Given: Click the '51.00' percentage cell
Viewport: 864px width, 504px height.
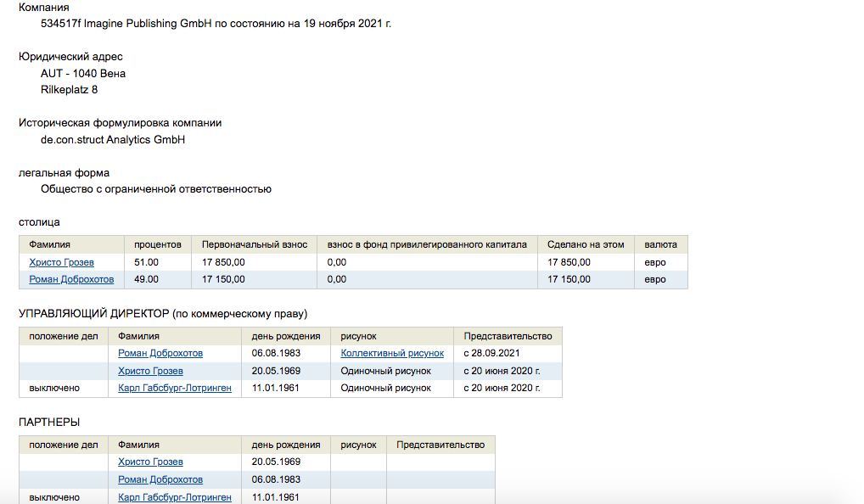Looking at the screenshot, I should (146, 262).
